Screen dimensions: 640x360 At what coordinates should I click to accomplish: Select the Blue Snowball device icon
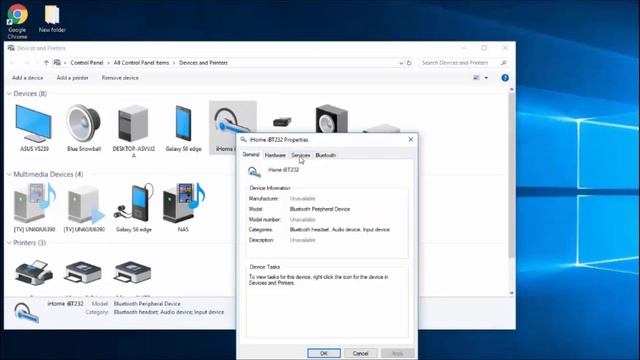pos(84,128)
